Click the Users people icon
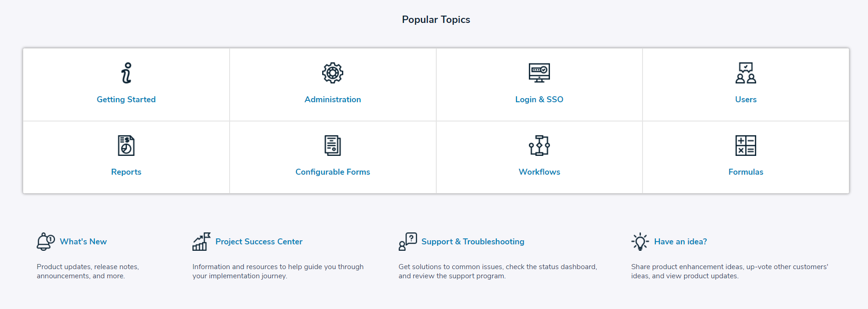The width and height of the screenshot is (868, 309). point(746,73)
